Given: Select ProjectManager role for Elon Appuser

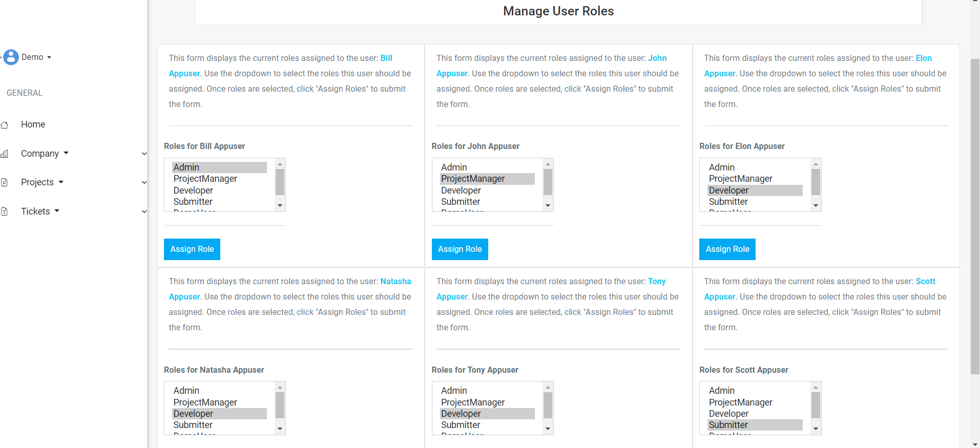Looking at the screenshot, I should [755, 179].
